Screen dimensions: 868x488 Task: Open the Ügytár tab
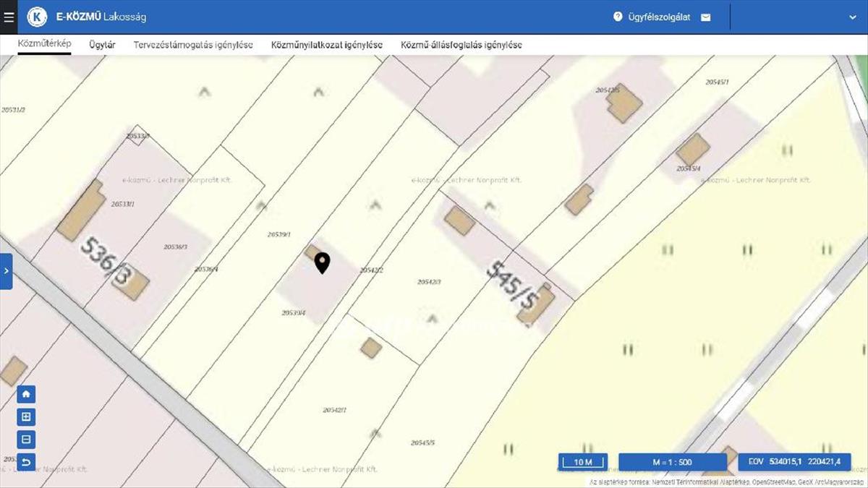[102, 45]
